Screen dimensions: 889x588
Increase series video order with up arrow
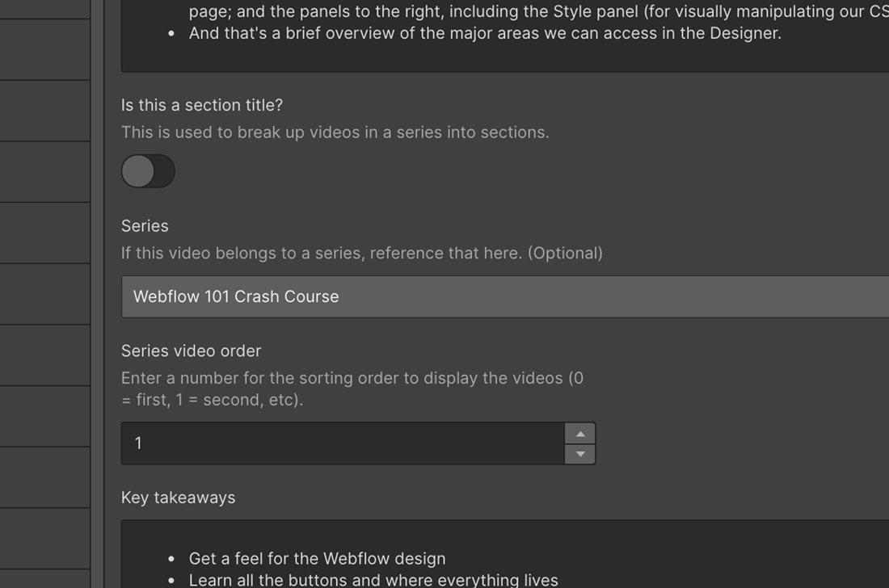tap(580, 434)
